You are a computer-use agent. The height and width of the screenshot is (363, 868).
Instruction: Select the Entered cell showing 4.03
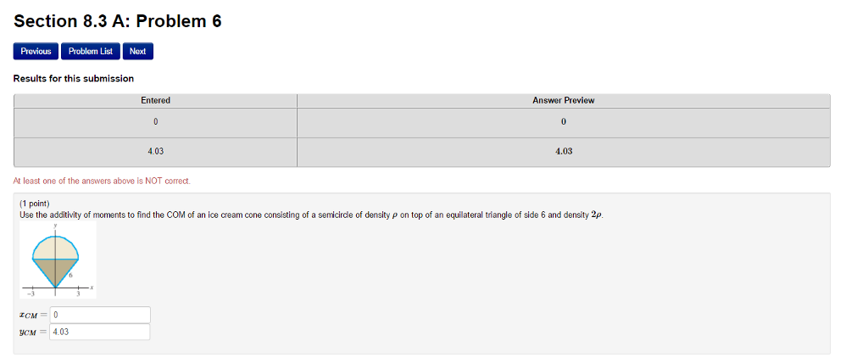[156, 151]
